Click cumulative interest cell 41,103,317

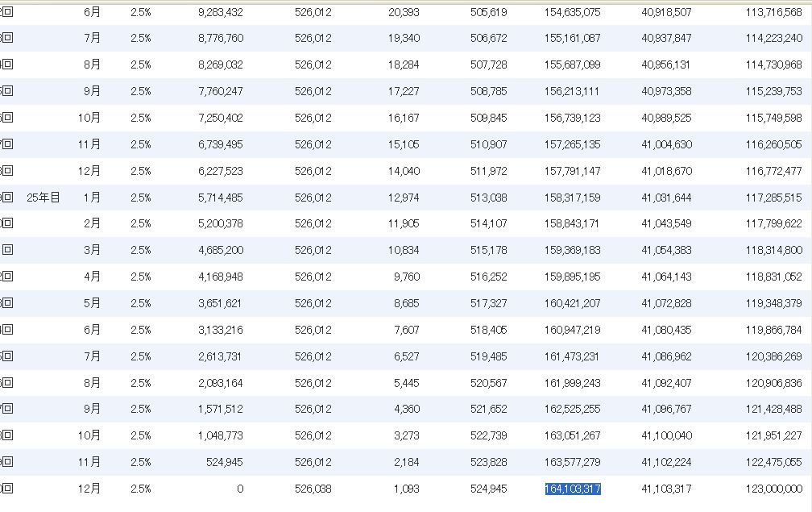[666, 489]
